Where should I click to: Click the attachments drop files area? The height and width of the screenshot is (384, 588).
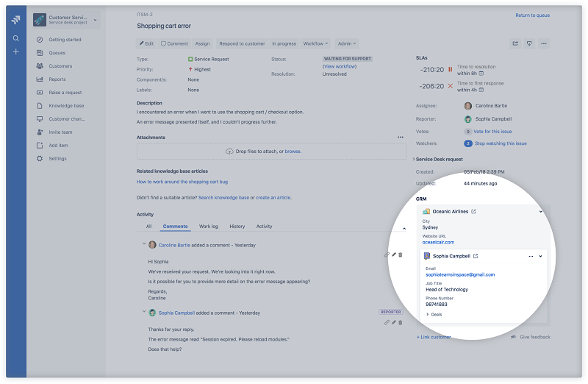click(x=270, y=151)
